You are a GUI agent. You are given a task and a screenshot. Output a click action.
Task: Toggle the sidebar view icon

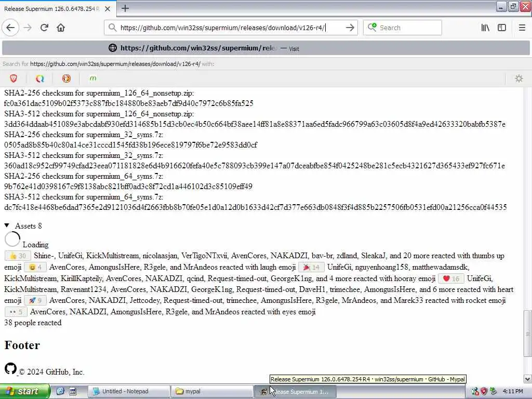point(502,28)
